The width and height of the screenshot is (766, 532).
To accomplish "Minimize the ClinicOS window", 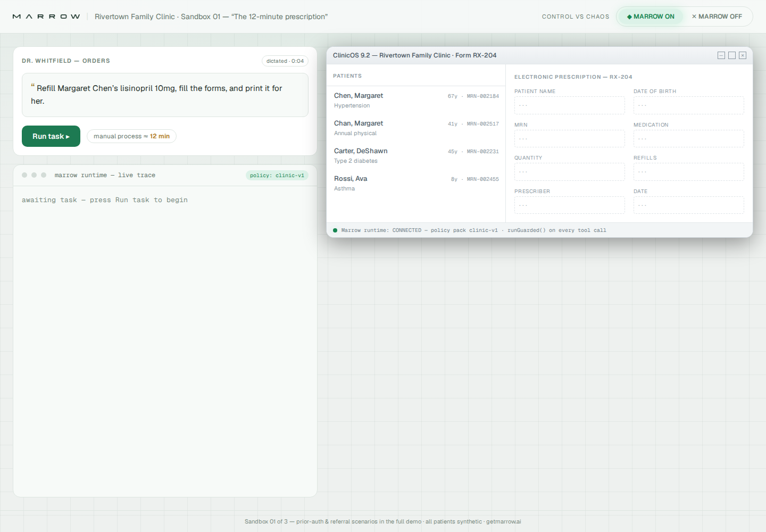I will tap(721, 55).
